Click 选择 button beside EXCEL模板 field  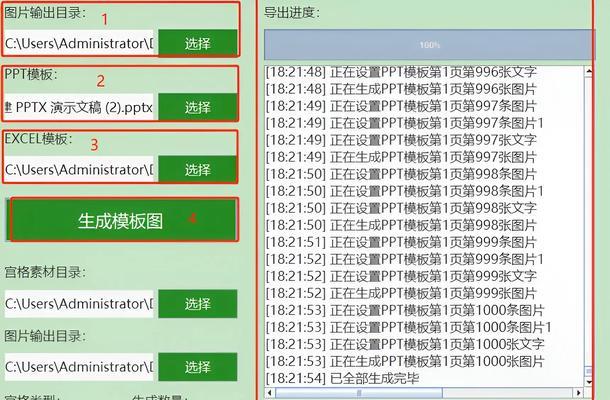tap(198, 170)
